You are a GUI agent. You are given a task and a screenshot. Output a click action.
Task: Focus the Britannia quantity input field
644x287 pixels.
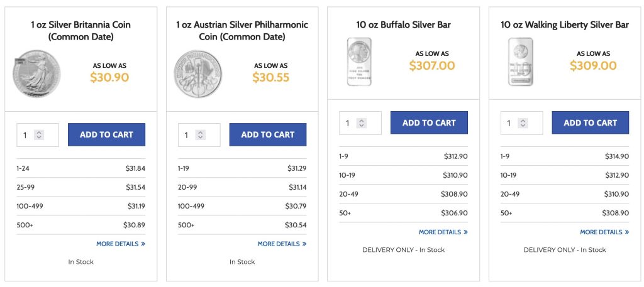pos(26,135)
